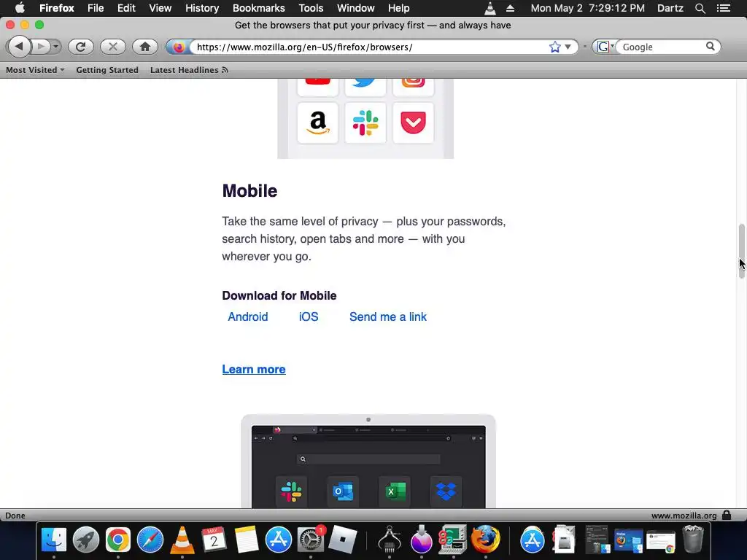Open Notification Center list icon
Viewport: 747px width, 560px height.
tap(723, 8)
